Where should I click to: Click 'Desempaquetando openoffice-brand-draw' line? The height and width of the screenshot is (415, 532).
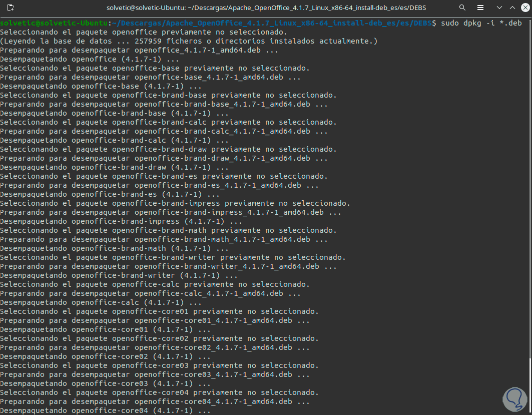click(114, 167)
